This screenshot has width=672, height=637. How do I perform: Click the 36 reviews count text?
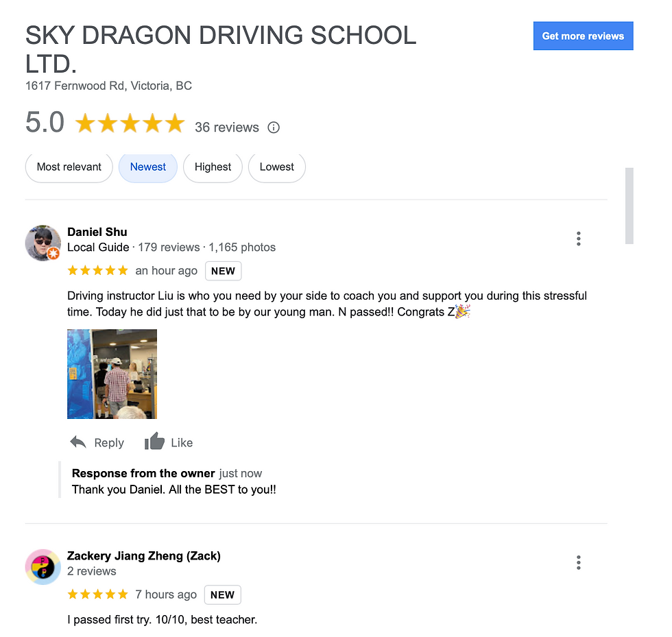(x=227, y=128)
